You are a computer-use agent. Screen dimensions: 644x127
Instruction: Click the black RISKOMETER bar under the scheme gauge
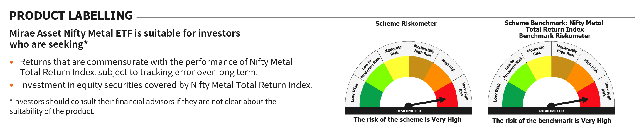click(x=409, y=111)
